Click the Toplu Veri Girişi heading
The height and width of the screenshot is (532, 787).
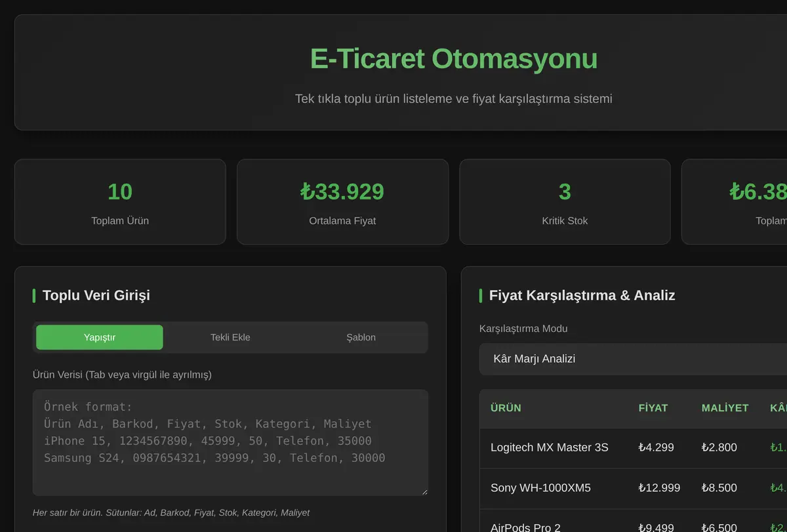pyautogui.click(x=96, y=295)
